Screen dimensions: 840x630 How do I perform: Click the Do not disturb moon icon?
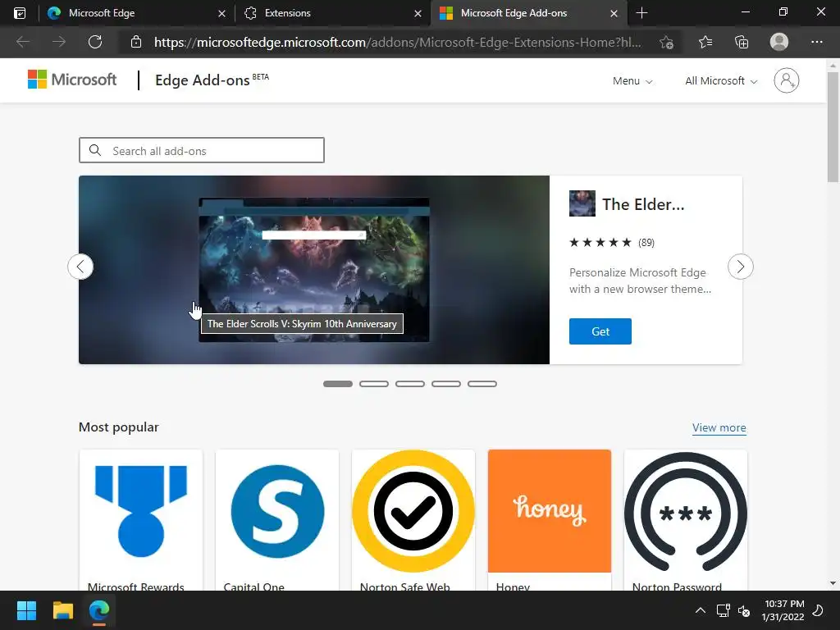(x=818, y=610)
